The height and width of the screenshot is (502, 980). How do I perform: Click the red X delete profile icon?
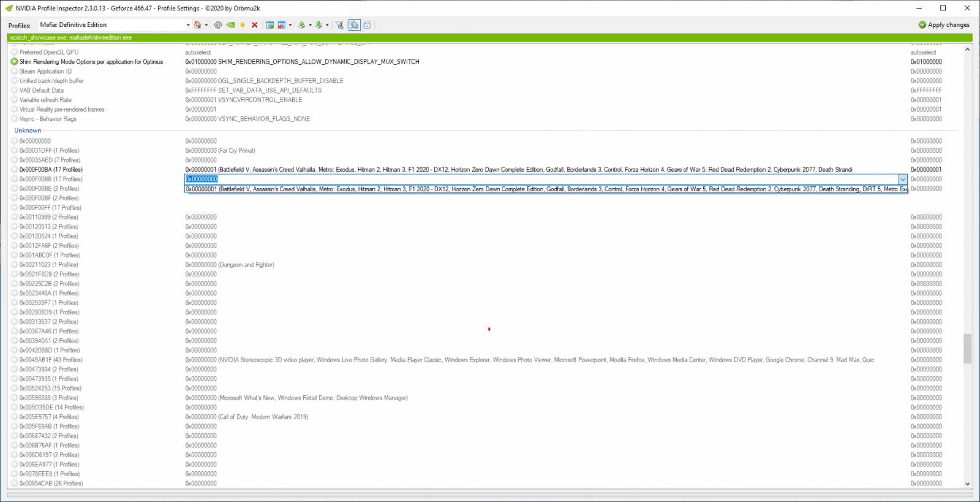coord(255,25)
